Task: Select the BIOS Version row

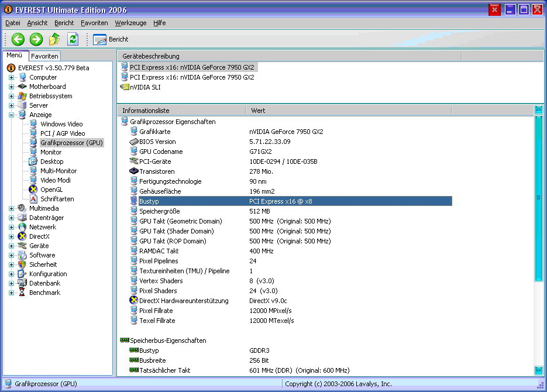Action: click(291, 142)
